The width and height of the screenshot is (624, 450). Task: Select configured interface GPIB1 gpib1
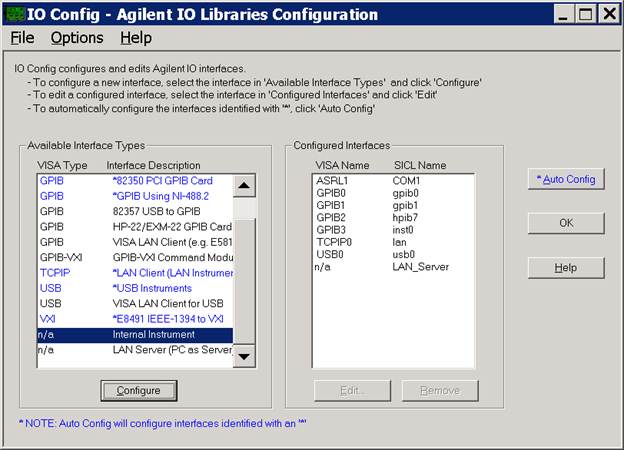pos(393,205)
